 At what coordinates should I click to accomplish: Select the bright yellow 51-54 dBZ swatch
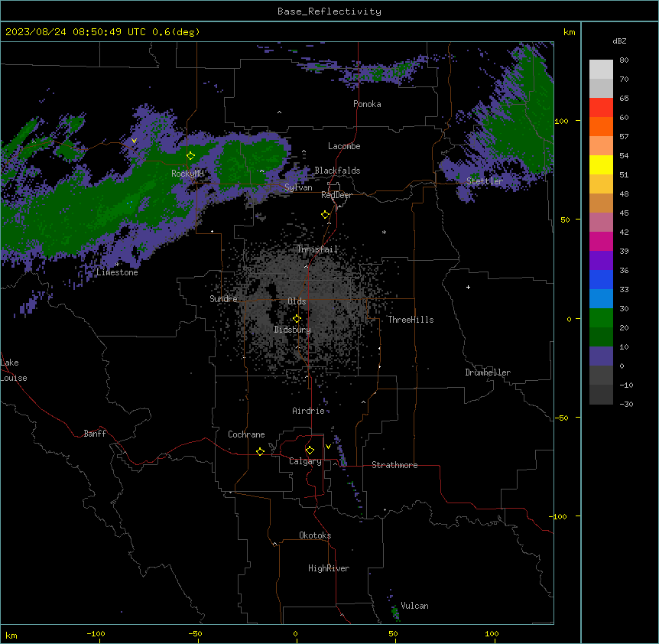pos(601,164)
